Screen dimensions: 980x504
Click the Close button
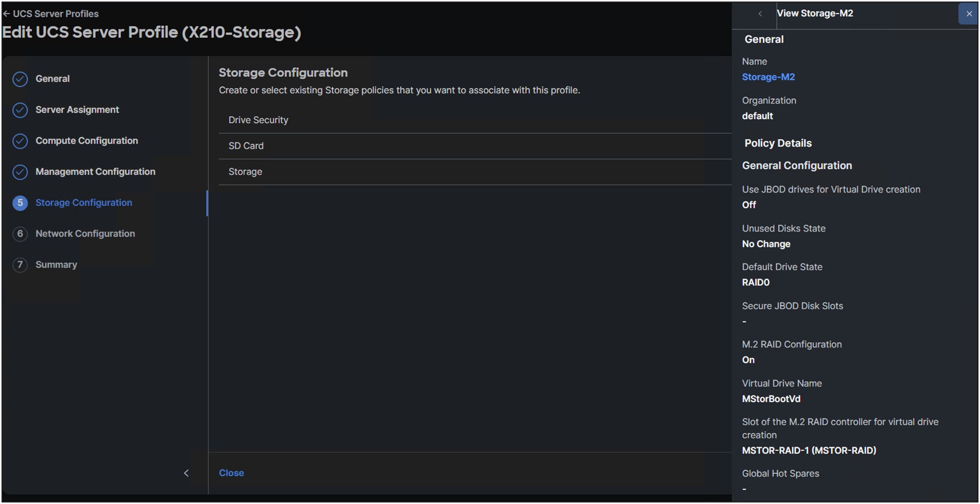[231, 473]
